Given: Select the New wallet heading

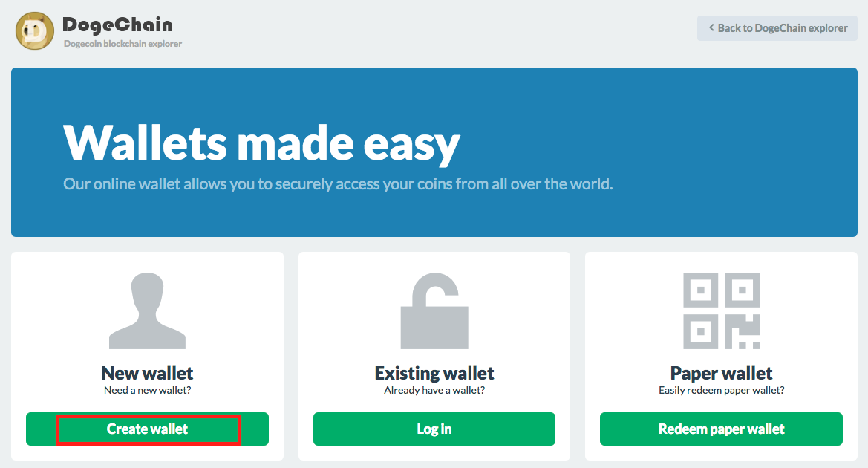Looking at the screenshot, I should pyautogui.click(x=147, y=373).
